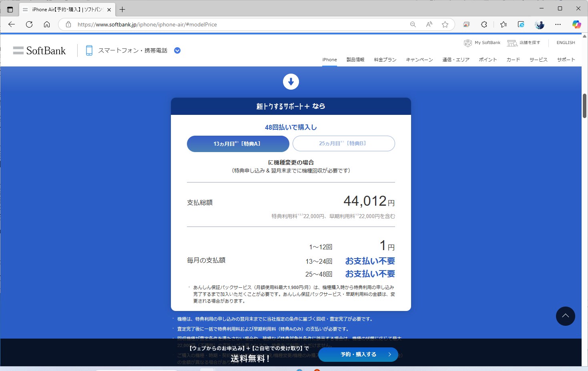
Task: Open the browser's three-dot settings menu
Action: tap(558, 24)
